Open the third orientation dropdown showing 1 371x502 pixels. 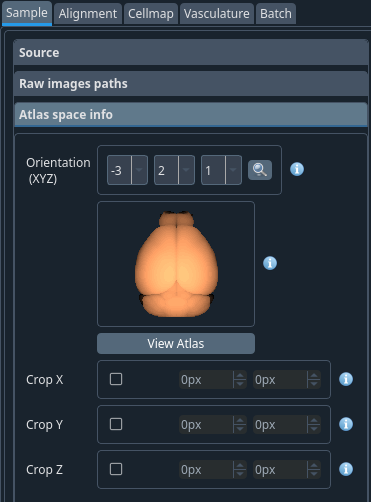pos(221,170)
